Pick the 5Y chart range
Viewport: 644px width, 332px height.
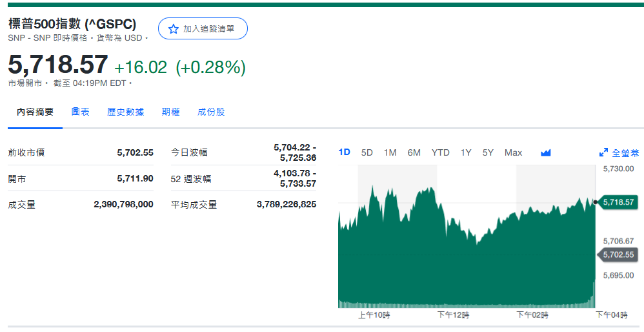pos(488,152)
